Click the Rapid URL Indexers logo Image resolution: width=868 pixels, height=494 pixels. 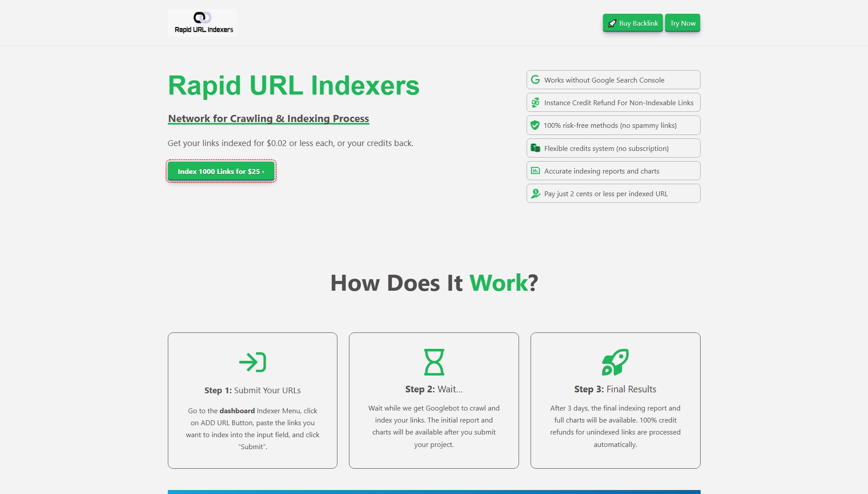tap(202, 23)
